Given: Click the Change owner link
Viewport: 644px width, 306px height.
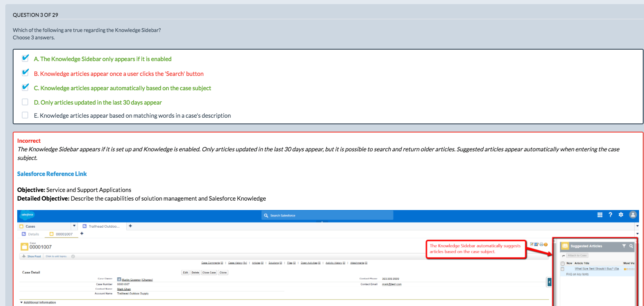Looking at the screenshot, I should [147, 280].
